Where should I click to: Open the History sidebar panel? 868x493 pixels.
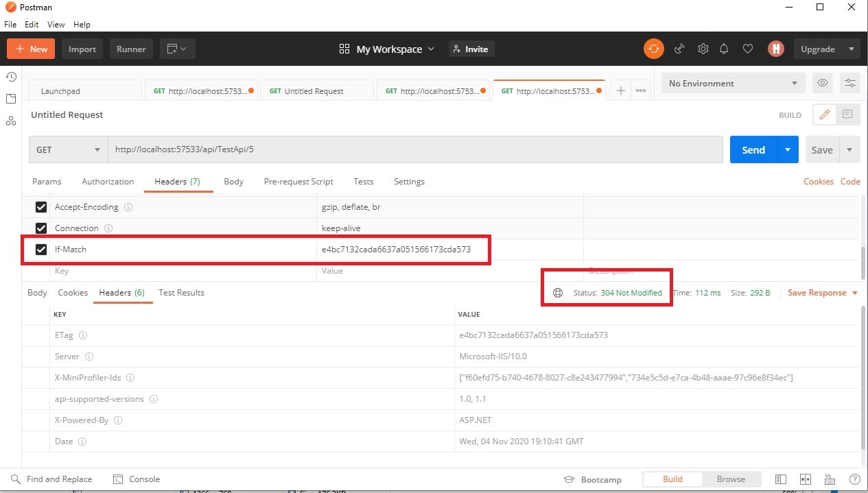[11, 77]
